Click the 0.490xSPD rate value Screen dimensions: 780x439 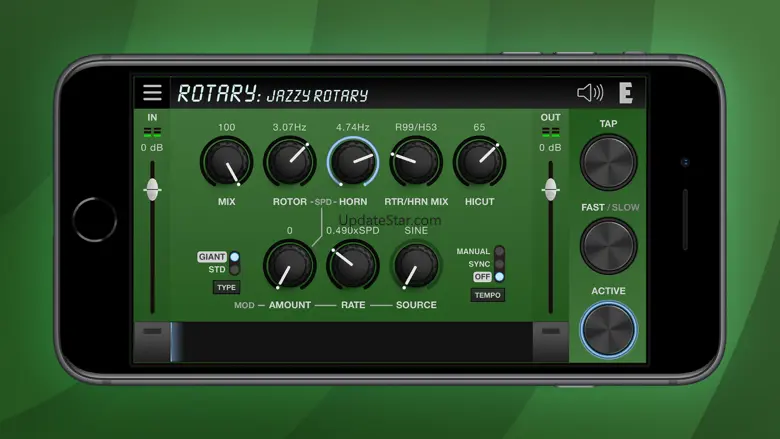[x=353, y=231]
